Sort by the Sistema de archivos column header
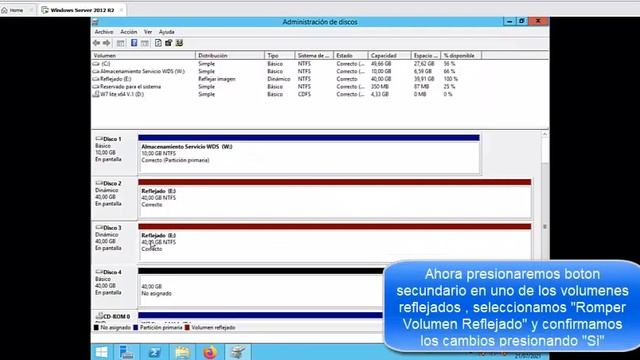Viewport: 640px width, 360px height. (x=314, y=56)
